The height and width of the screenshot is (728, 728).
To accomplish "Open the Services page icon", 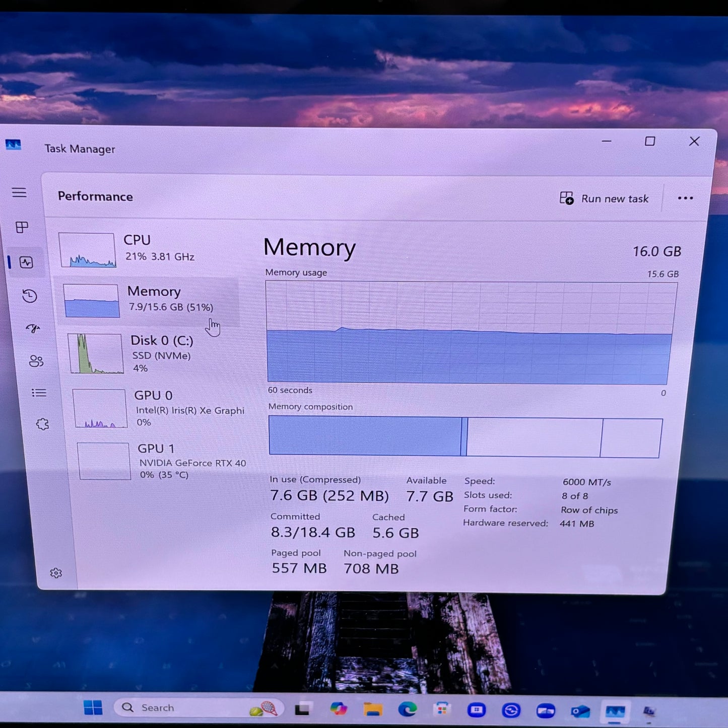I will coord(43,422).
